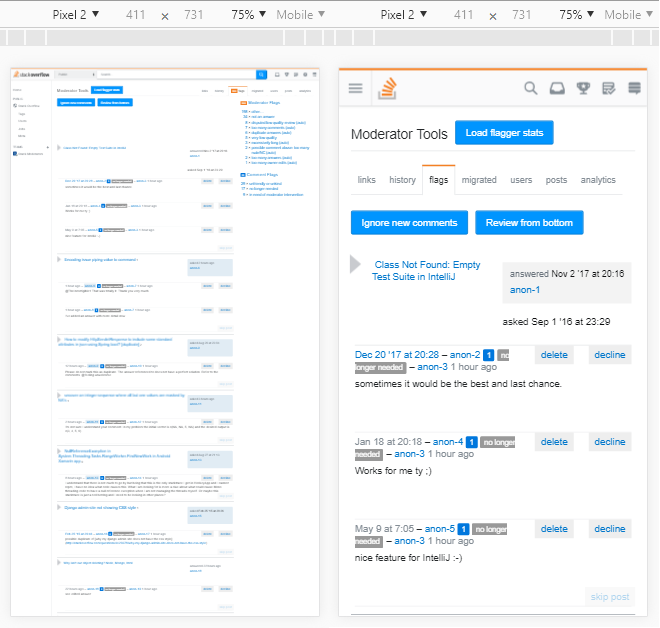Decline the flag on the 'sometimes it would be' comment
This screenshot has height=628, width=660.
[609, 355]
